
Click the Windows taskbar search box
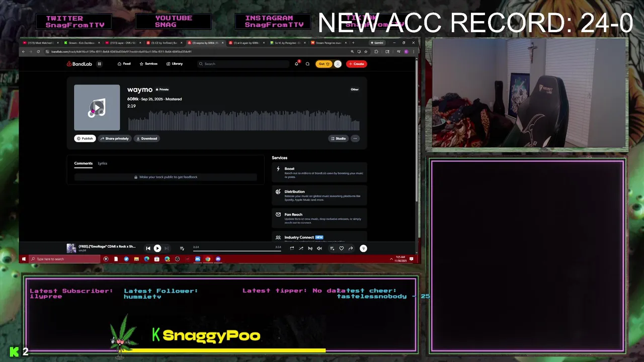coord(64,259)
